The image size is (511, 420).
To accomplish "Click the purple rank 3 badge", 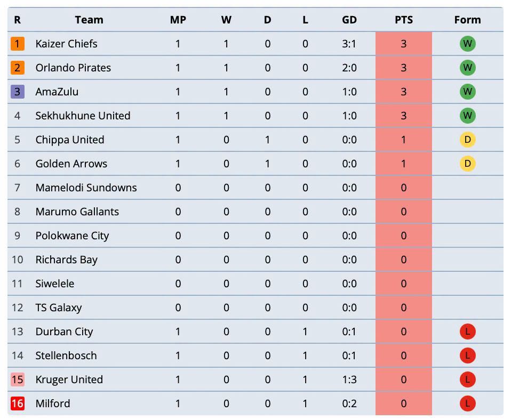I will [17, 92].
